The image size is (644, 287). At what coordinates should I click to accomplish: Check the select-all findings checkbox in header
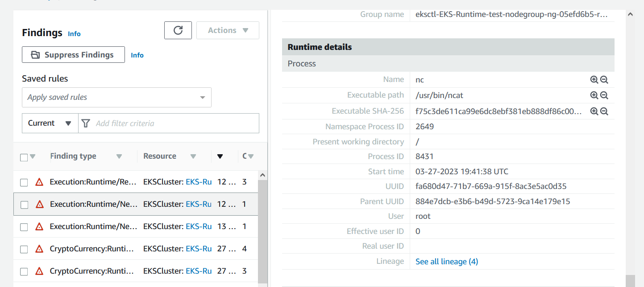pos(24,157)
